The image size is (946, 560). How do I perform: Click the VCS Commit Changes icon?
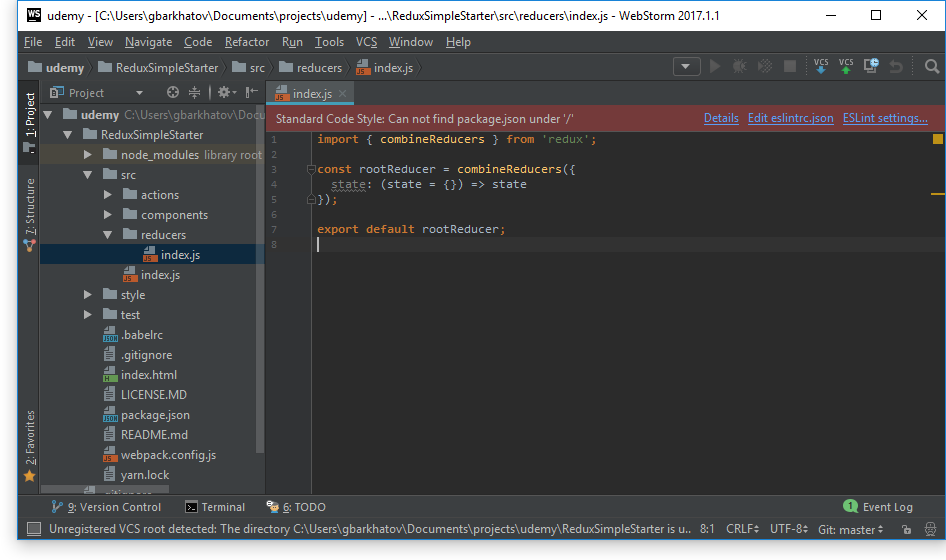[846, 66]
